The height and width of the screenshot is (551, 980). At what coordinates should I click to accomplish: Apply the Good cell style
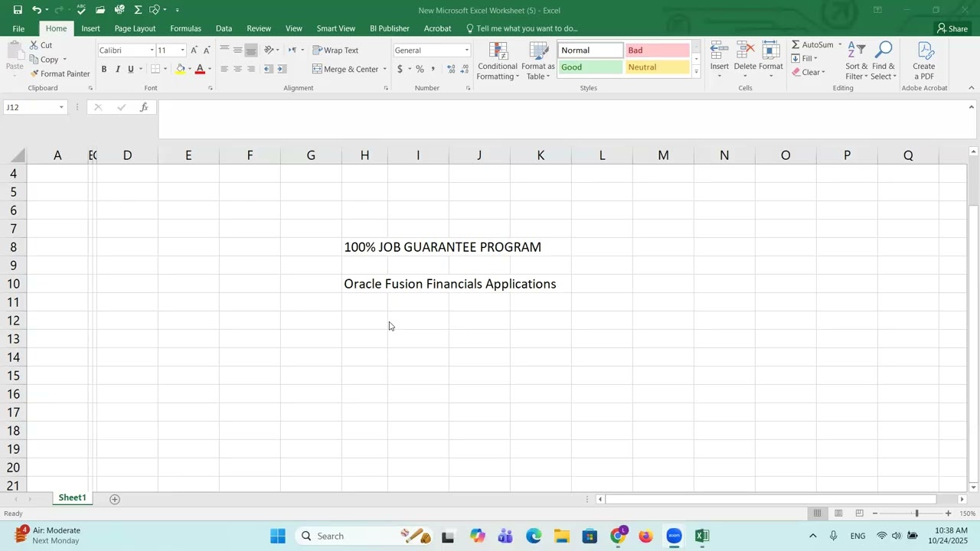pyautogui.click(x=590, y=67)
